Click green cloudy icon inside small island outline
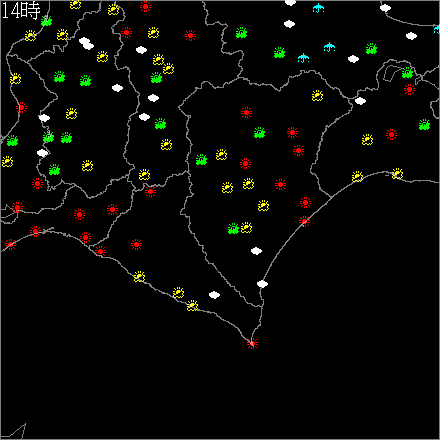Screen dimensions: 440x440 407,73
